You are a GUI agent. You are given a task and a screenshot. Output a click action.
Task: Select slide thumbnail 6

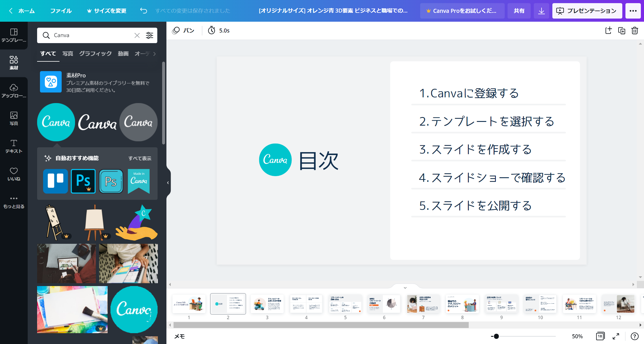click(384, 304)
